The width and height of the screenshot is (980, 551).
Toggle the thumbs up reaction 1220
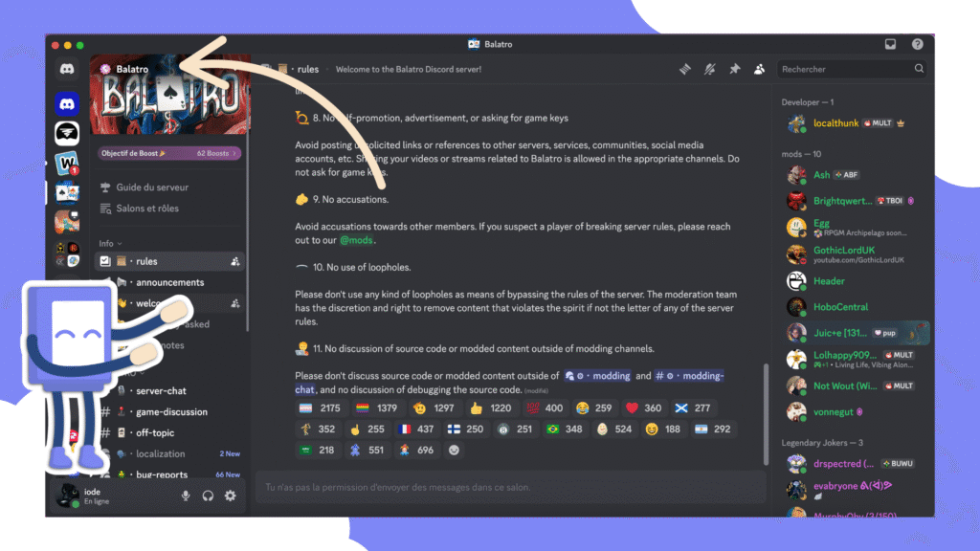(x=490, y=408)
